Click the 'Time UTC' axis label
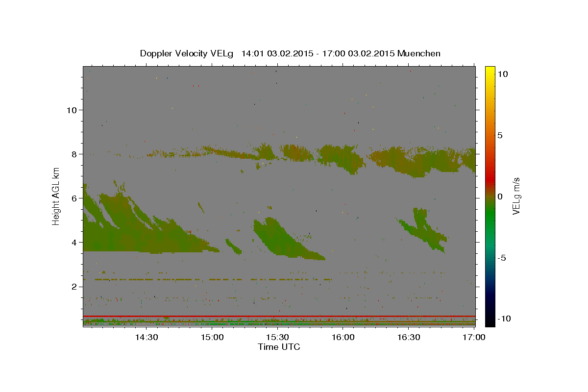The height and width of the screenshot is (392, 588). tap(279, 347)
